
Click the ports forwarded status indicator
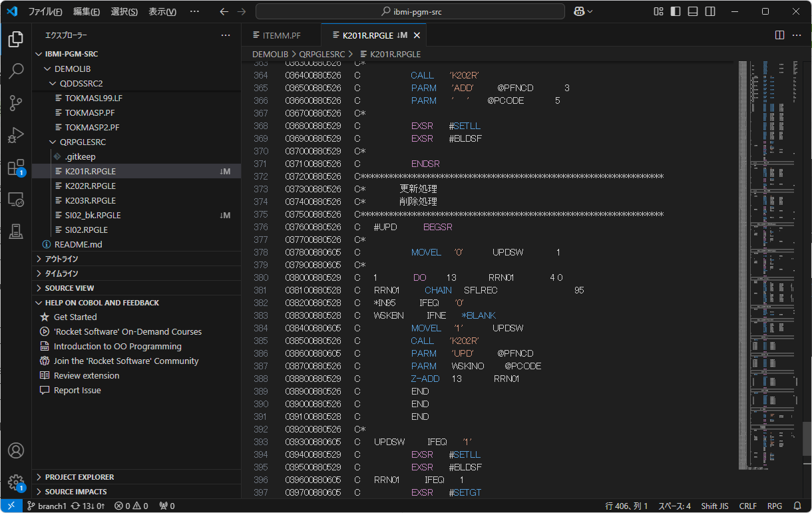167,506
